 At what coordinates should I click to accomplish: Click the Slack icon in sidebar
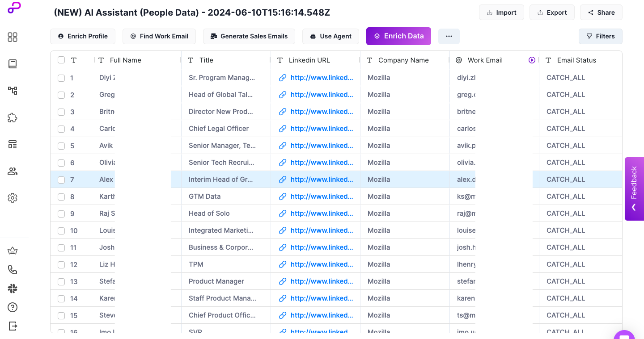click(x=13, y=289)
